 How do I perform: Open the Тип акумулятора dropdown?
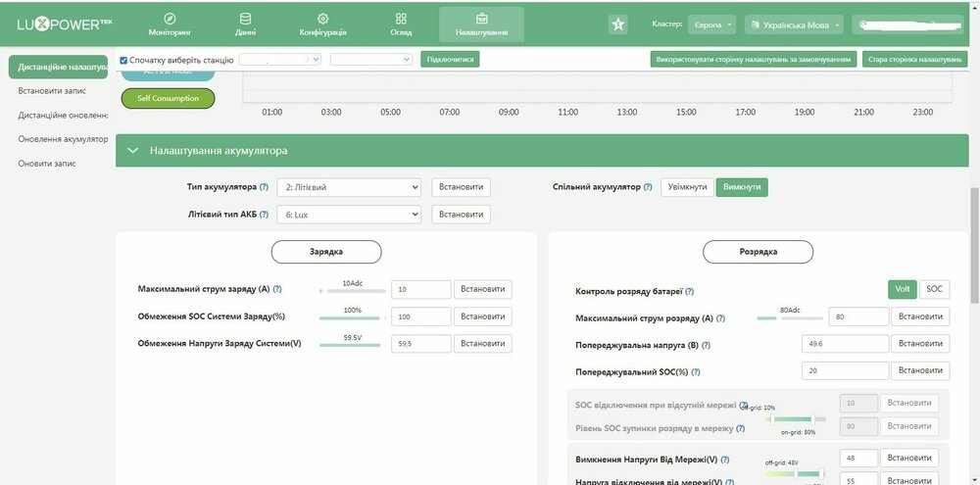pyautogui.click(x=350, y=187)
